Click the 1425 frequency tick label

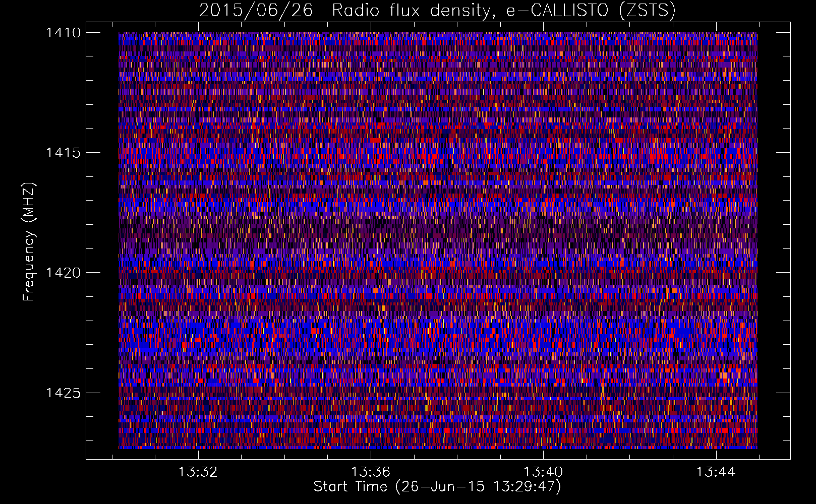63,393
